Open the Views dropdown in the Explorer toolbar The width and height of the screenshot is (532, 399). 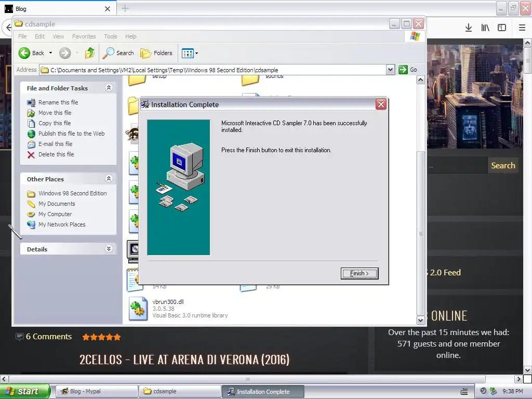190,53
